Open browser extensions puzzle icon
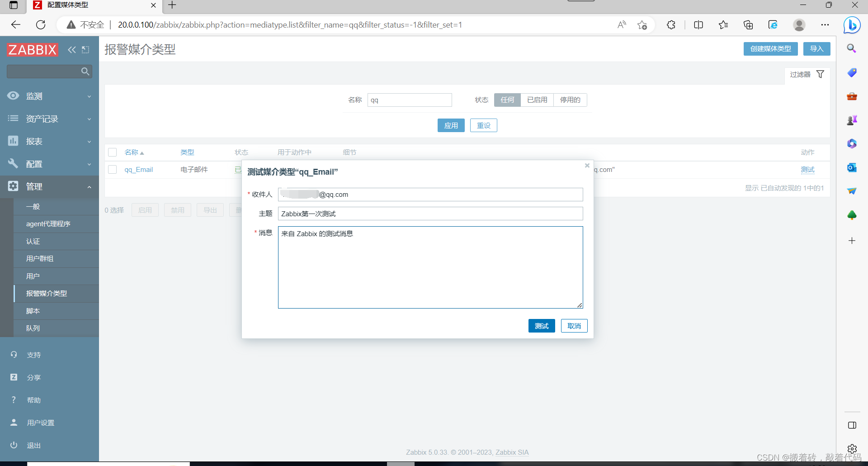868x466 pixels. [x=671, y=25]
